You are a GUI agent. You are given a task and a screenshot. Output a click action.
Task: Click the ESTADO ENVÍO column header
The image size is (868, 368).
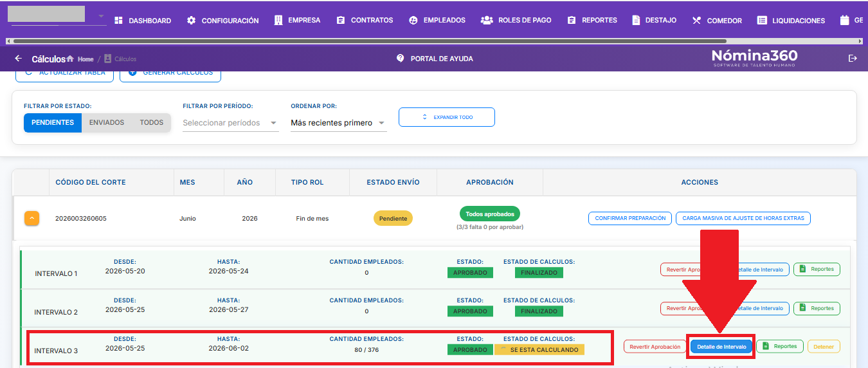tap(393, 182)
